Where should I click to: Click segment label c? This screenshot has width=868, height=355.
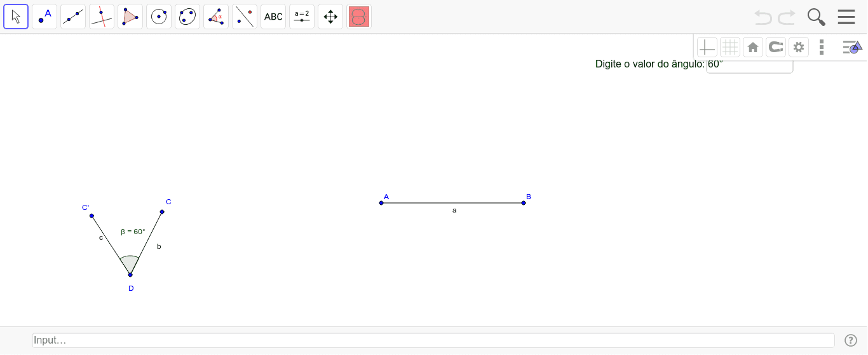(101, 238)
